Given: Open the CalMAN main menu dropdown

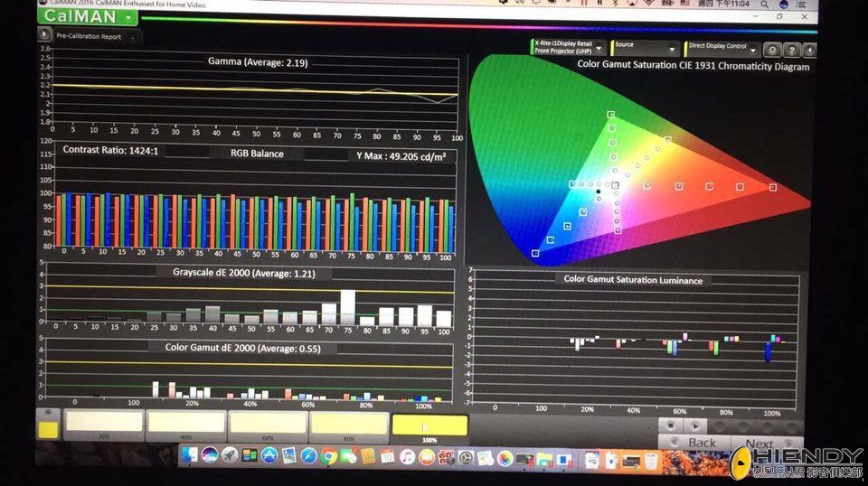Looking at the screenshot, I should 130,17.
